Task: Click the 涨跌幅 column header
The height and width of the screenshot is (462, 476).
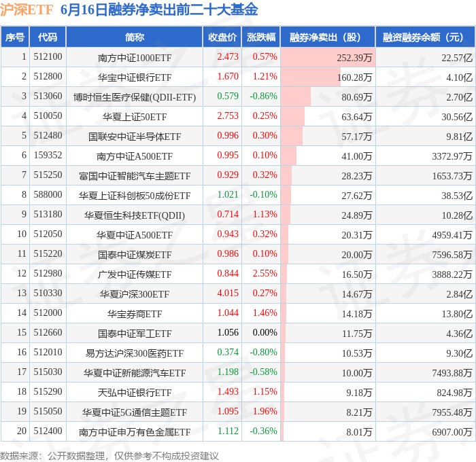Action: pos(261,37)
